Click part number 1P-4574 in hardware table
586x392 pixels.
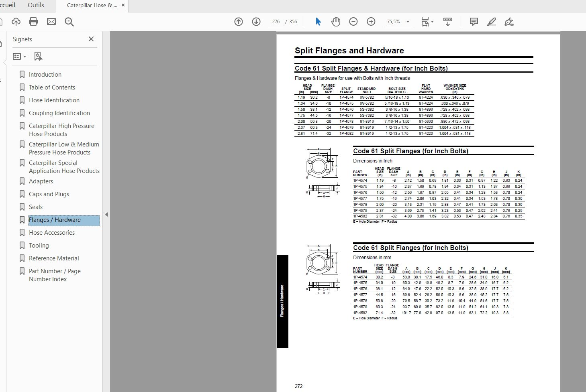346,97
